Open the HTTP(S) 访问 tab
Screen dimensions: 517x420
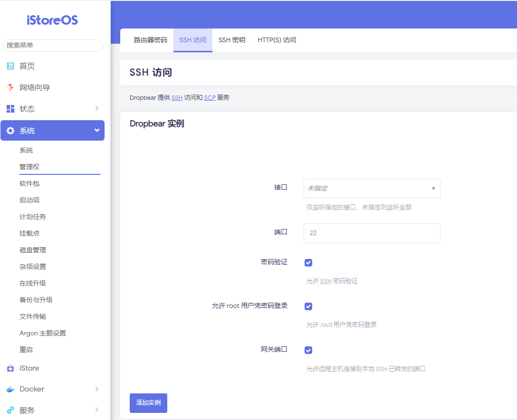(277, 40)
